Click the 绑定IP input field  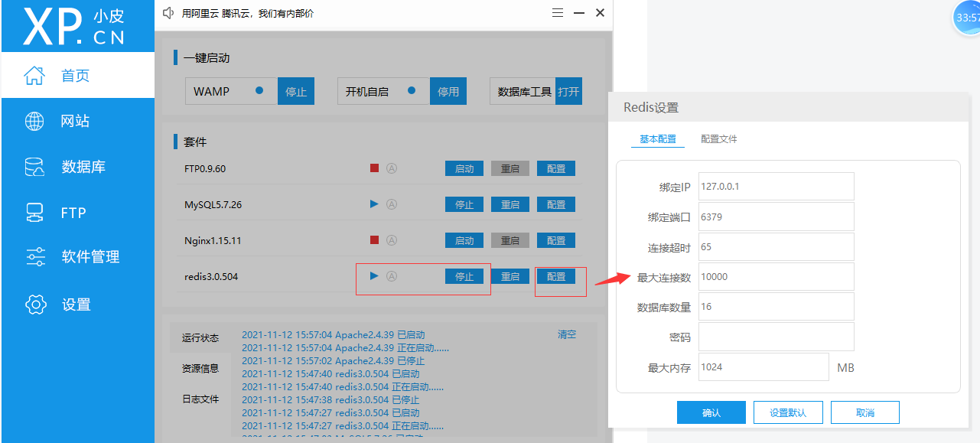776,187
